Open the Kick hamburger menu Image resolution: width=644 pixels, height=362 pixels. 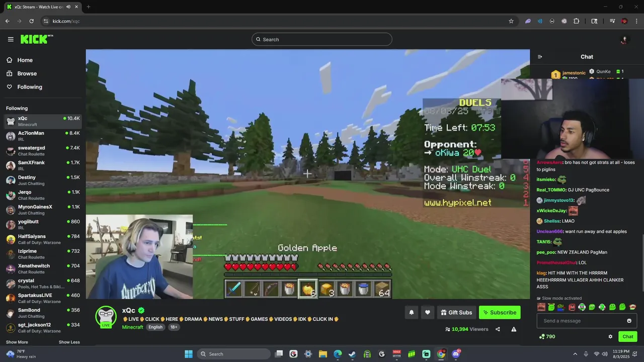pyautogui.click(x=11, y=39)
